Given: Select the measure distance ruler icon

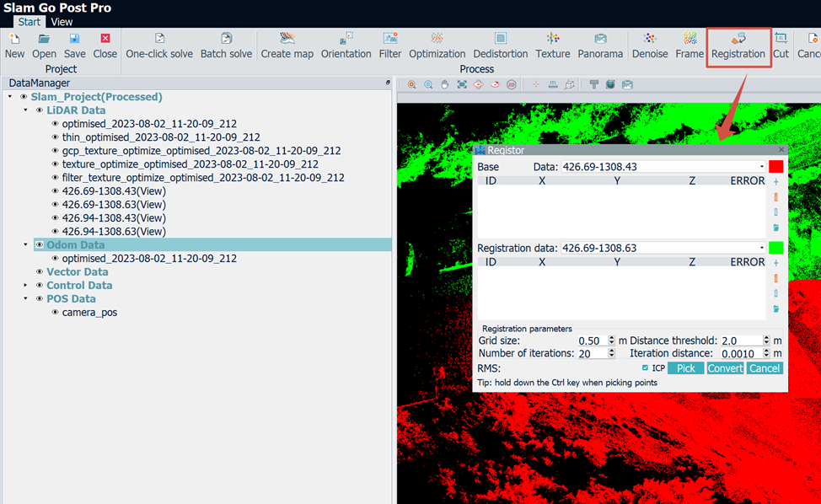Looking at the screenshot, I should pos(553,85).
